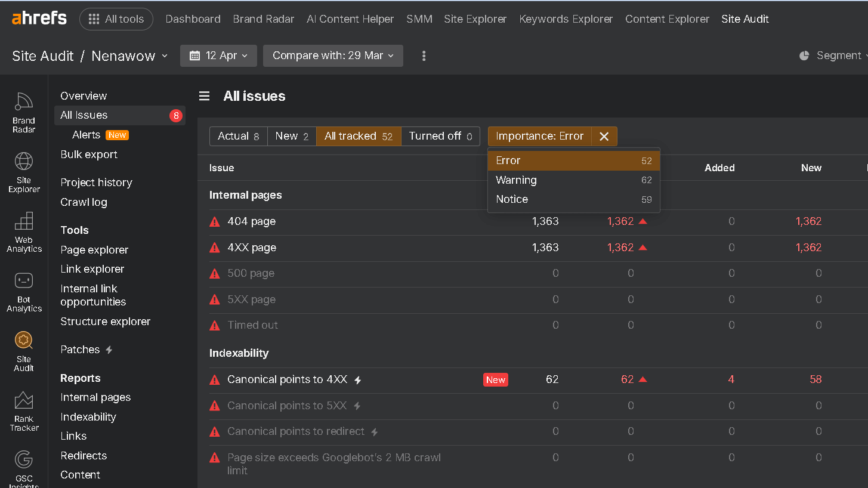This screenshot has width=868, height=488.
Task: Click the error icon for 4XX page
Action: pyautogui.click(x=215, y=248)
